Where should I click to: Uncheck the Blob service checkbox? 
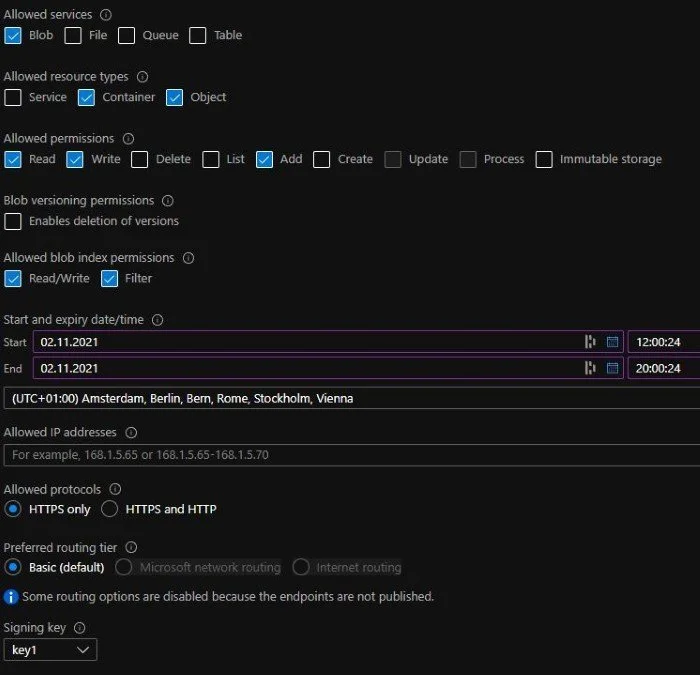pos(13,36)
